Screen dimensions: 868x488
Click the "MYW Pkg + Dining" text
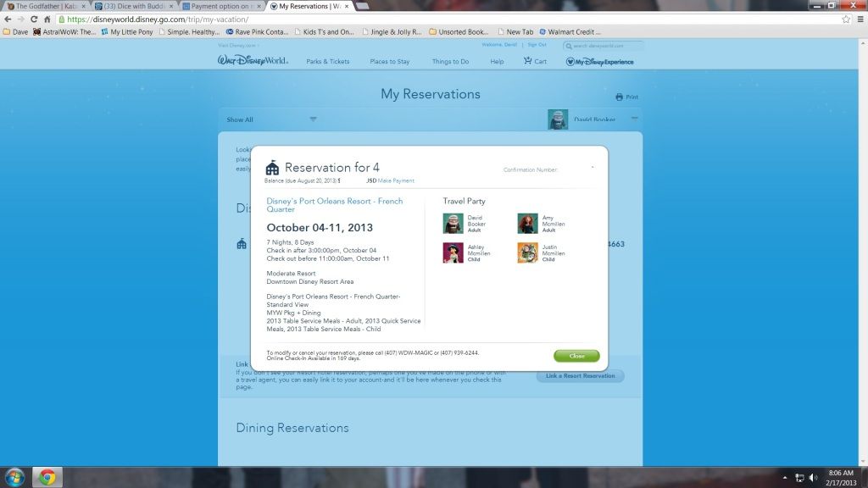coord(293,313)
